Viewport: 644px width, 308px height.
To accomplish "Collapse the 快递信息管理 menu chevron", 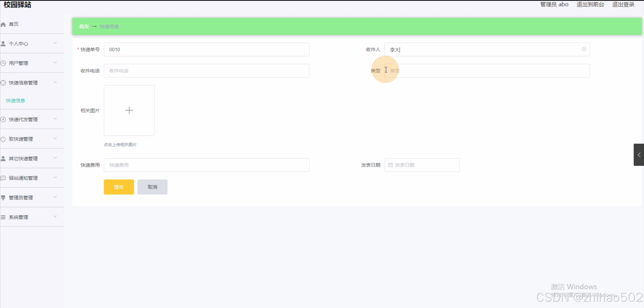I will tap(55, 82).
